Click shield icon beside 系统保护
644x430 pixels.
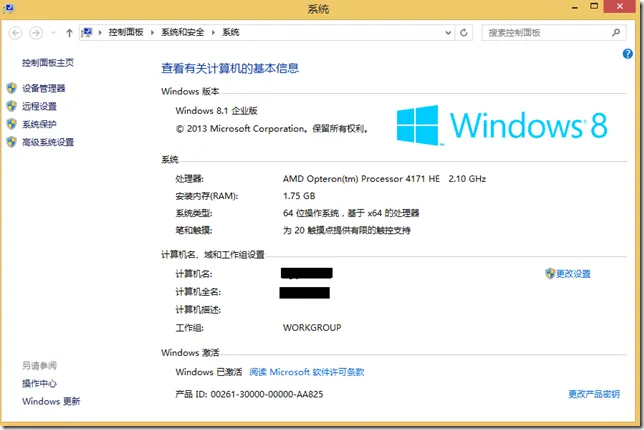12,124
